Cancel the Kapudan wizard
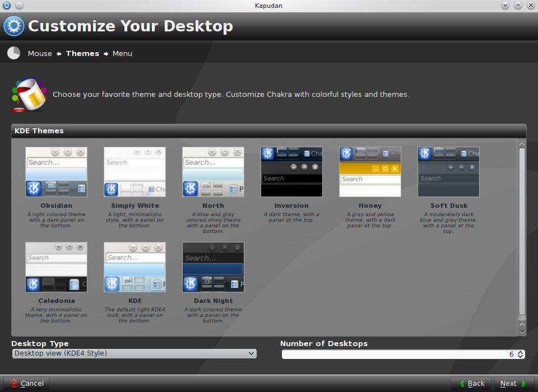 coord(26,384)
